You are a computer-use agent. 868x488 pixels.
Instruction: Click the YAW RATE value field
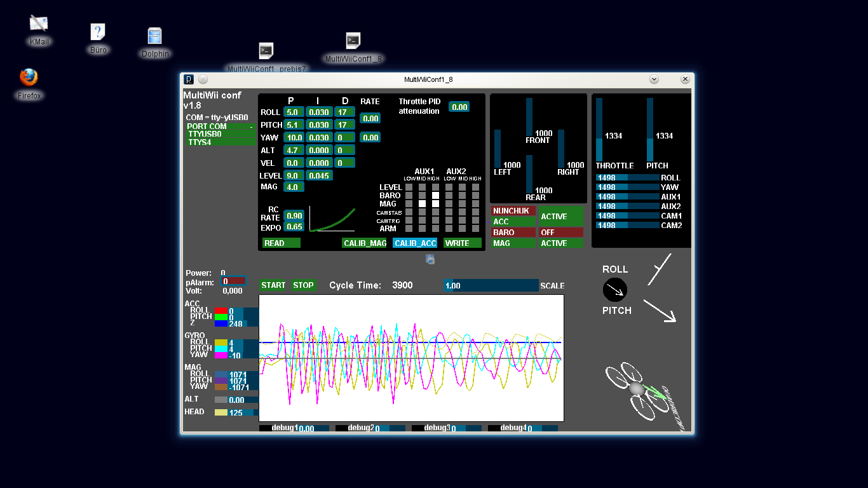click(370, 137)
